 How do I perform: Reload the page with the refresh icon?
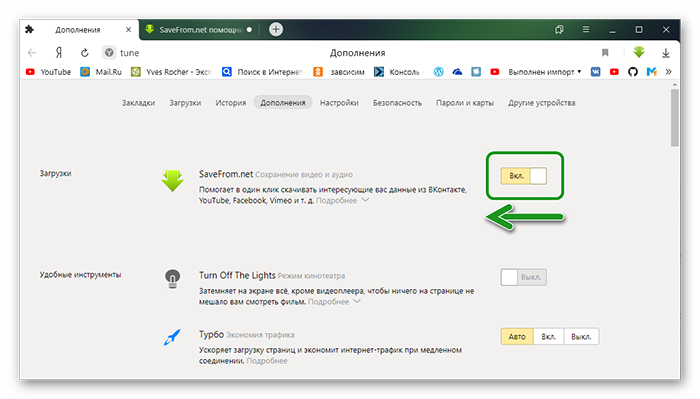point(84,53)
